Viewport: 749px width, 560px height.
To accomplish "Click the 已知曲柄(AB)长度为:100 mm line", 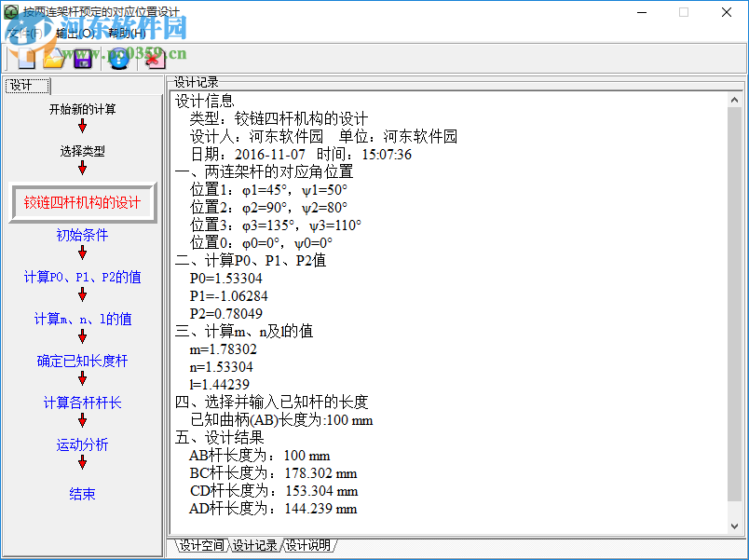I will (281, 419).
